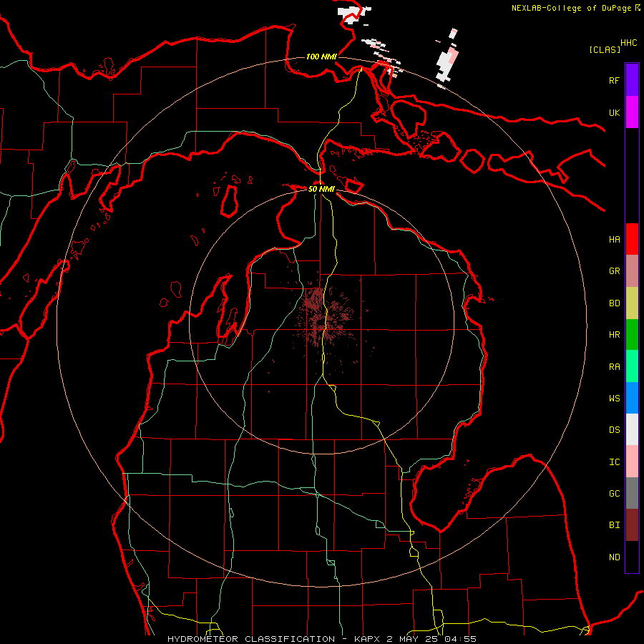Viewport: 644px width, 644px height.
Task: Click the "DS" legend label
Action: [x=615, y=430]
